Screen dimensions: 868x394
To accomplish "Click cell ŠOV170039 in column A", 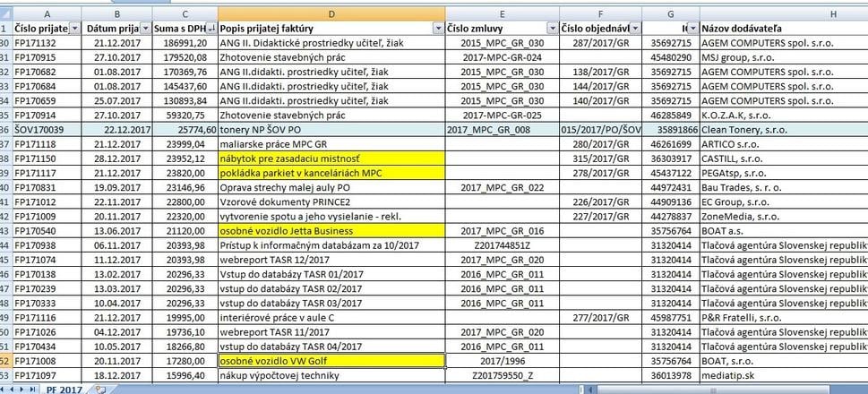I will pyautogui.click(x=47, y=130).
